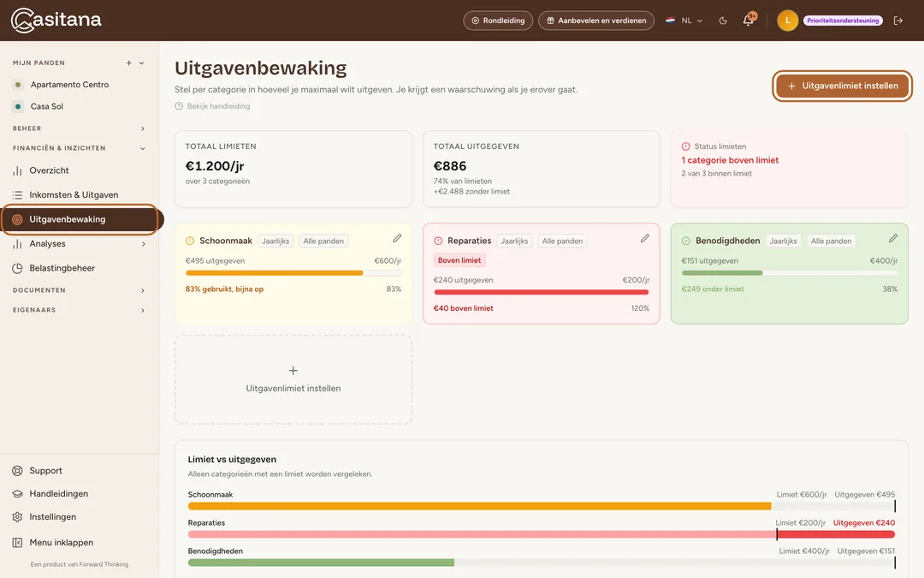Click 'Een product van Forward Thinking' text
Image resolution: width=924 pixels, height=578 pixels.
pos(79,564)
